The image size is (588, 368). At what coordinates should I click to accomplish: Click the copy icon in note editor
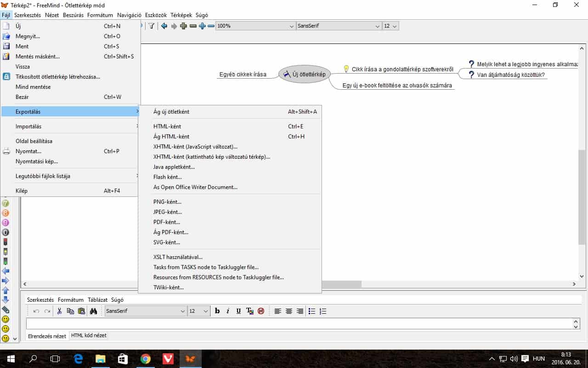coord(70,311)
